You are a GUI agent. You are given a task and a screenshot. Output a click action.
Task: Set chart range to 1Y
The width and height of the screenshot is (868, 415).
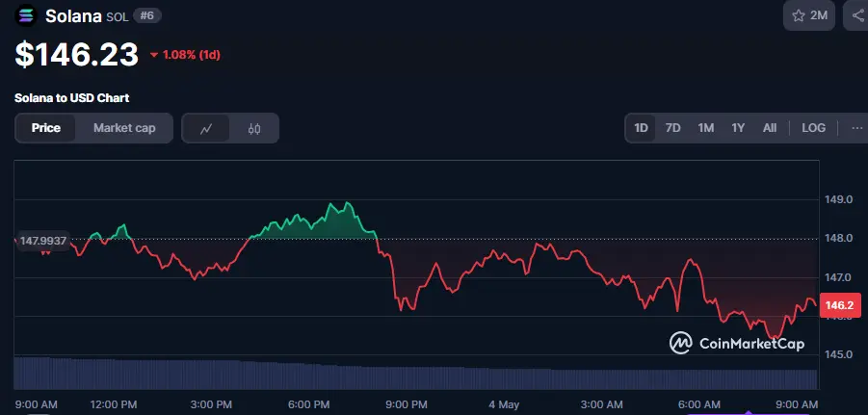point(738,128)
